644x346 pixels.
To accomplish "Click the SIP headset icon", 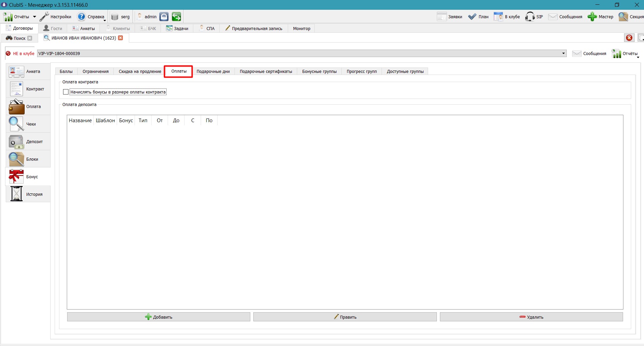I will pyautogui.click(x=530, y=17).
